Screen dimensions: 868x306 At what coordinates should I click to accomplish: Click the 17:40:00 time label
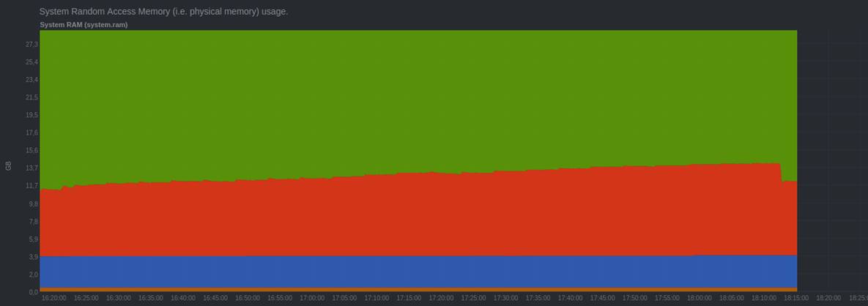570,298
